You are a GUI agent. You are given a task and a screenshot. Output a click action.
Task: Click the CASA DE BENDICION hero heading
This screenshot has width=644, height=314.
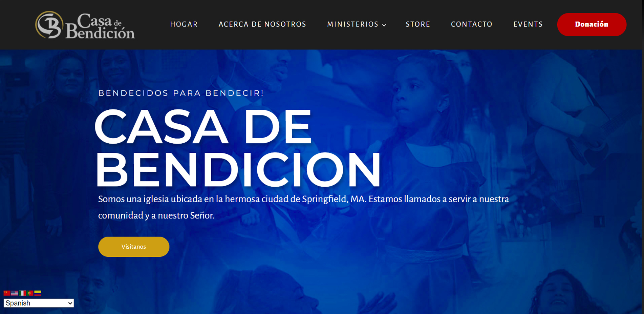(x=238, y=148)
